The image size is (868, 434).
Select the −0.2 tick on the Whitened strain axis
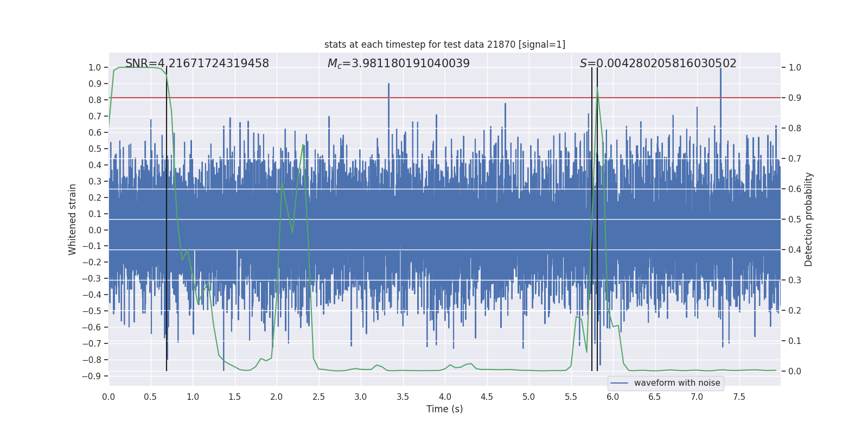(92, 263)
